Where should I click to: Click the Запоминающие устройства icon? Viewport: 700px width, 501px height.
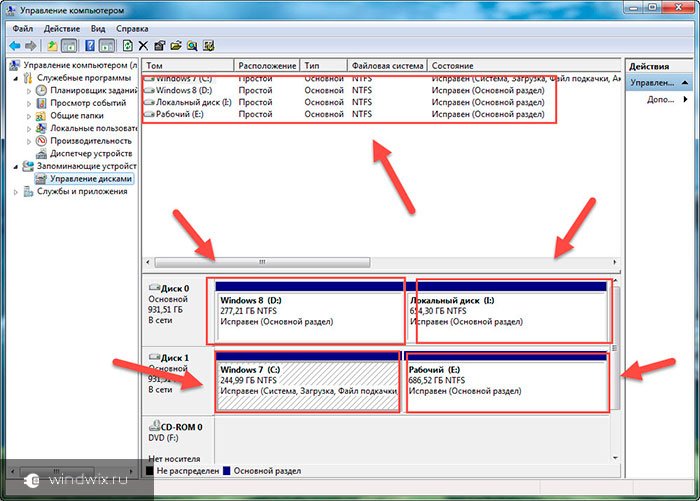[28, 166]
